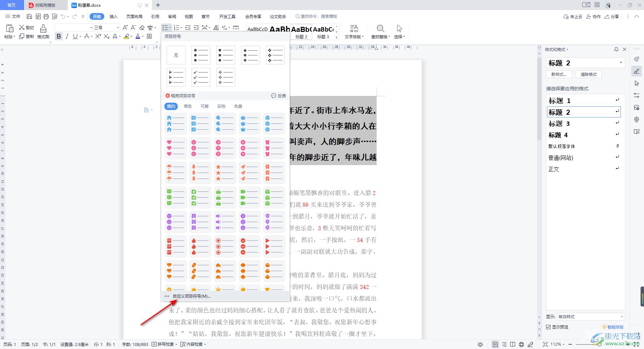Click the 清除格式 button
This screenshot has width=644, height=349.
(589, 74)
